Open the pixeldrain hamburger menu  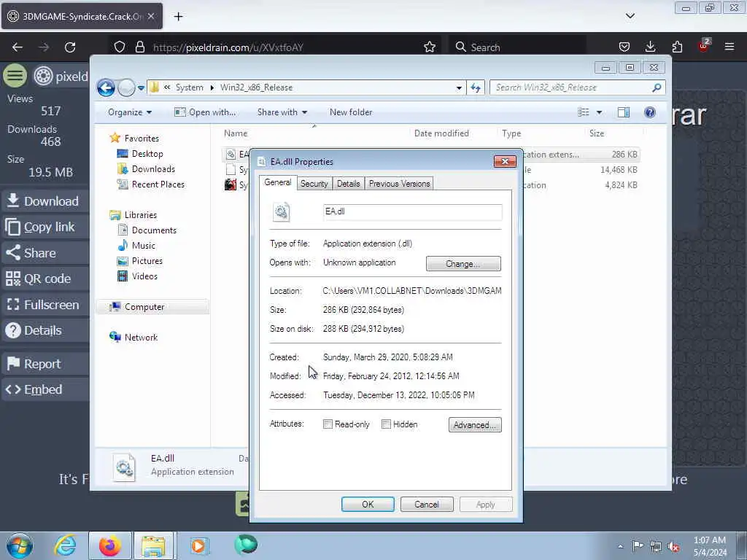coord(15,75)
